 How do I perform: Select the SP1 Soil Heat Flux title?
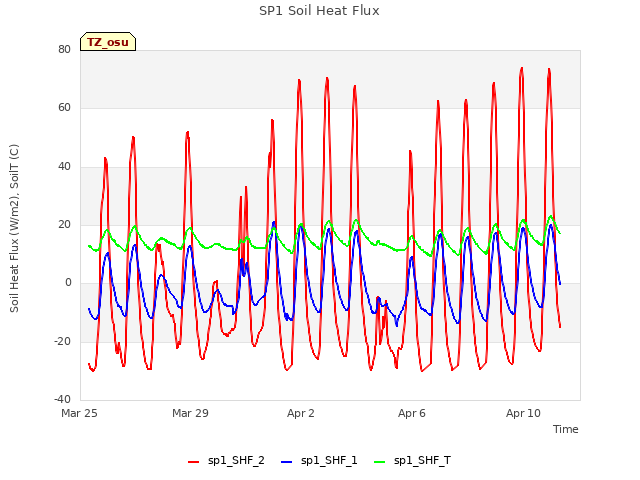point(319,11)
